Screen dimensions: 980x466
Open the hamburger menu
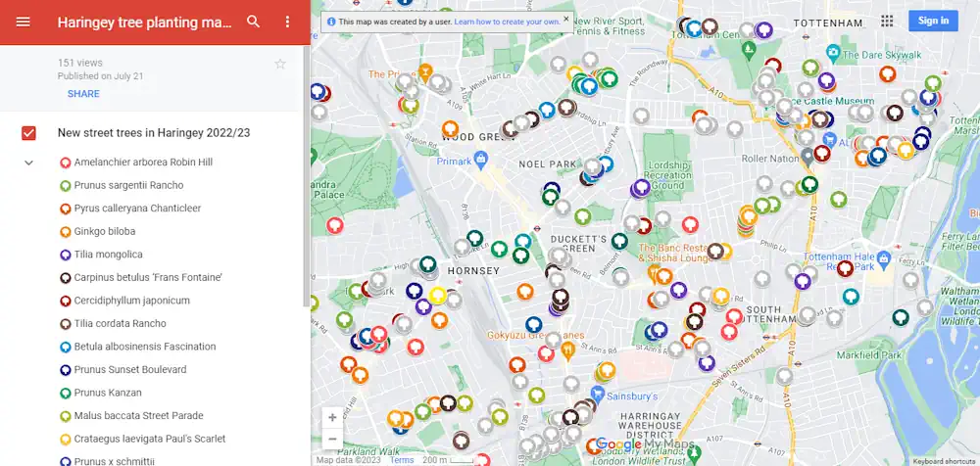[24, 22]
